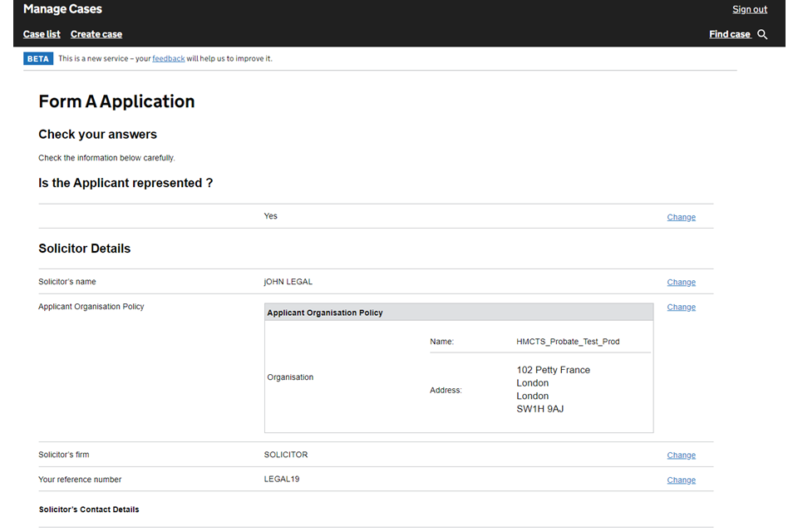Sign out of Manage Cases
The height and width of the screenshot is (532, 798).
749,10
